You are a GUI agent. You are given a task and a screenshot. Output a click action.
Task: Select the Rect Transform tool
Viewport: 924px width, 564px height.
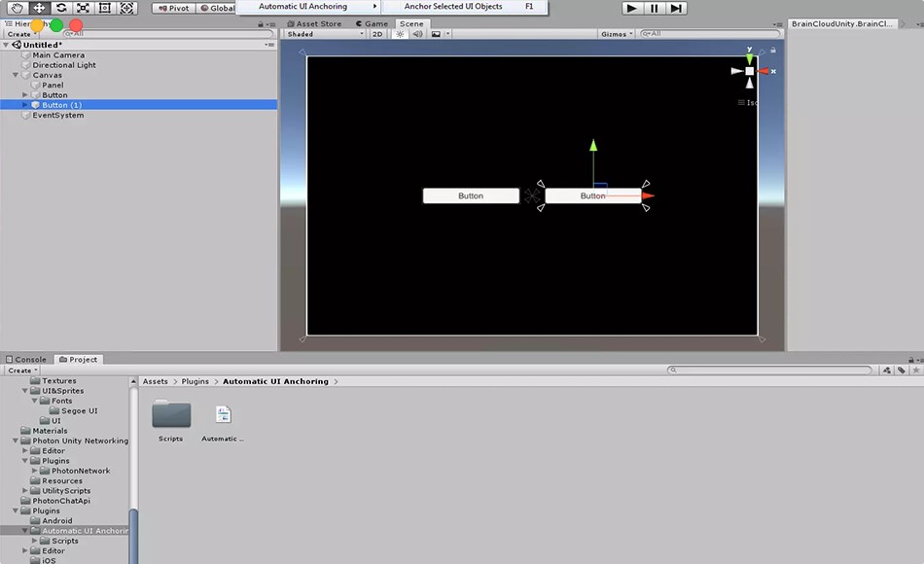coord(104,8)
